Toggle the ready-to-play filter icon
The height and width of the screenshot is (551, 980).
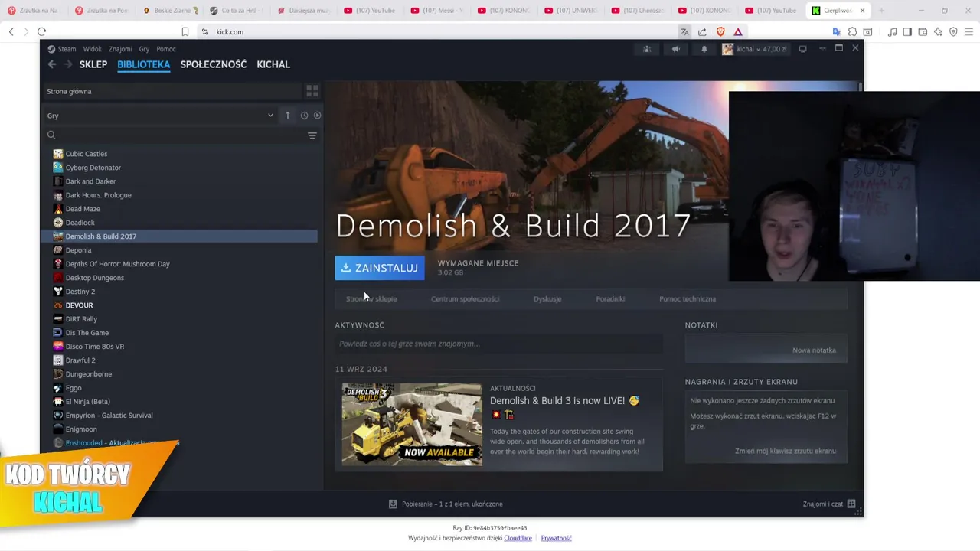[317, 116]
